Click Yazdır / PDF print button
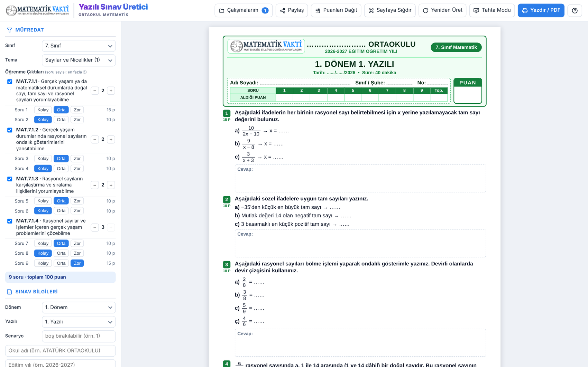Image resolution: width=588 pixels, height=367 pixels. pos(541,10)
